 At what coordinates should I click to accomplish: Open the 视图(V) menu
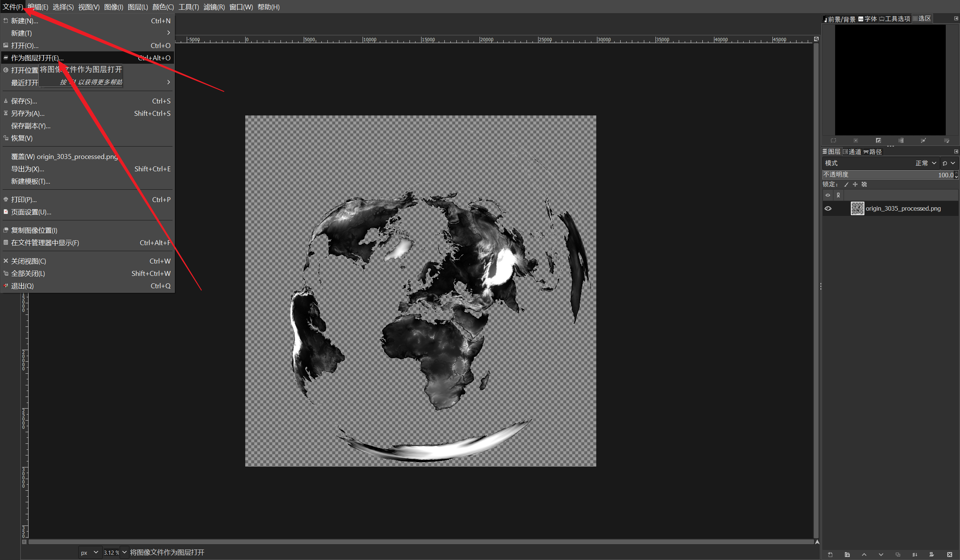89,7
